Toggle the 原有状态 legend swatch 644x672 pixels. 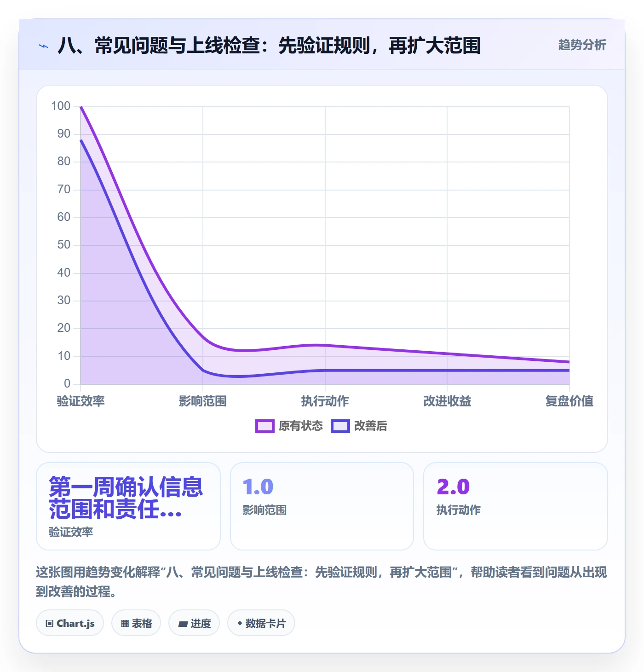tap(265, 426)
